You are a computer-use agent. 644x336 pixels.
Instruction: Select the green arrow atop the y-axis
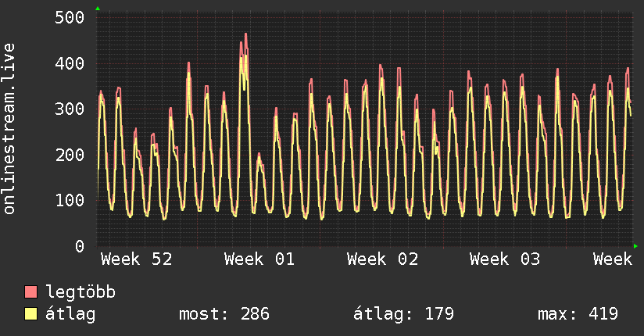(x=97, y=9)
